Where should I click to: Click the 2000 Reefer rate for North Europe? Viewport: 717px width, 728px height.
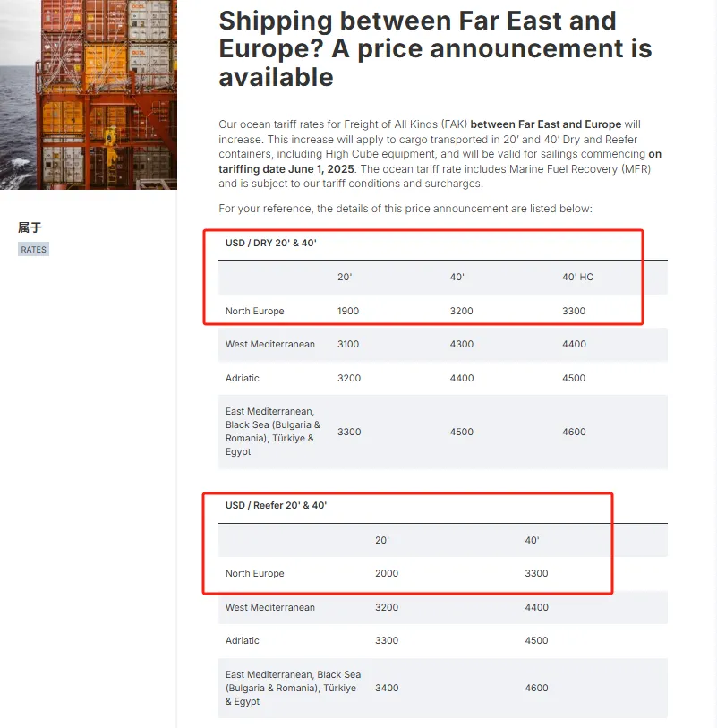coord(387,573)
